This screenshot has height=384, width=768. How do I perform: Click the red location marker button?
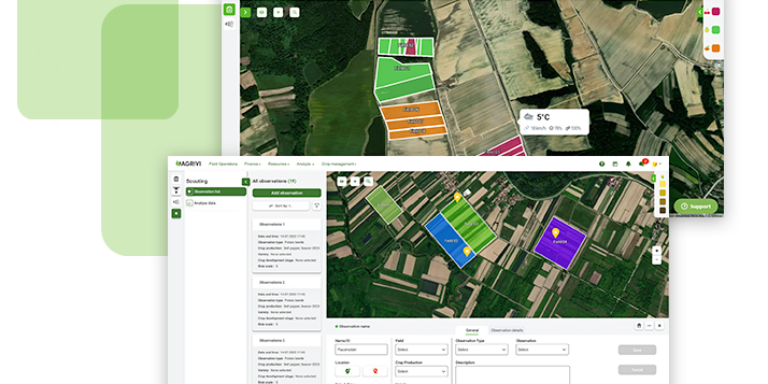tap(375, 371)
